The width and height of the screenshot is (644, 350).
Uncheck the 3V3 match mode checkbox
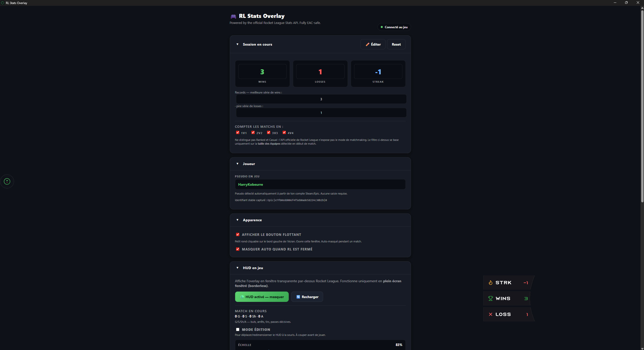tap(269, 133)
